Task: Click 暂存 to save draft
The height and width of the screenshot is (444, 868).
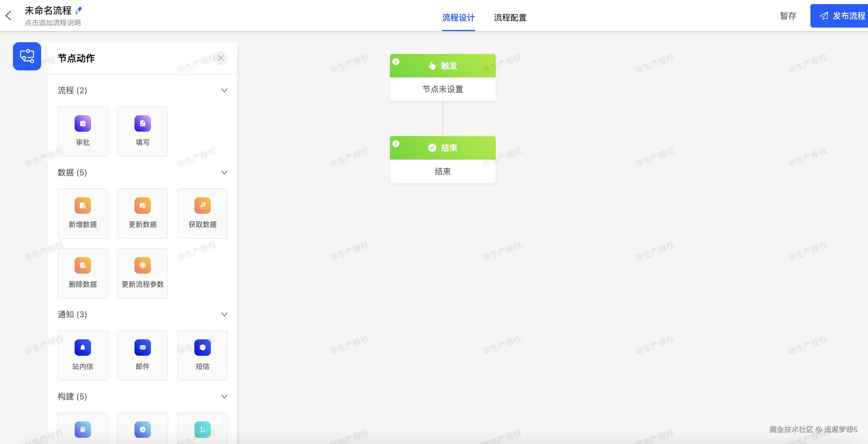Action: pos(788,16)
